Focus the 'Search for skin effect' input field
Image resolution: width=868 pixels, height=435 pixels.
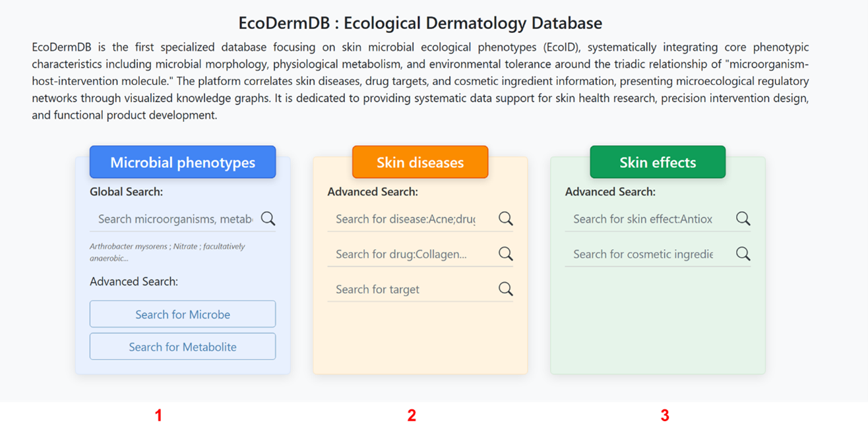pyautogui.click(x=643, y=219)
